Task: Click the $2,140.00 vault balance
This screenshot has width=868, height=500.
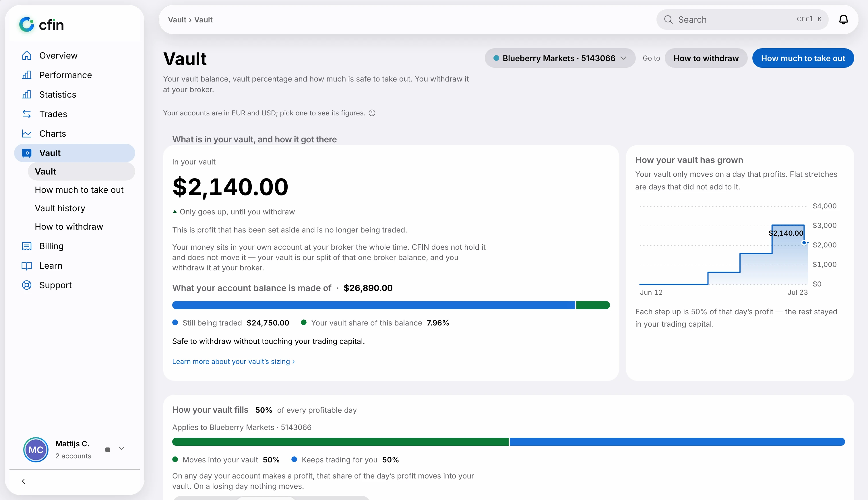Action: click(230, 187)
